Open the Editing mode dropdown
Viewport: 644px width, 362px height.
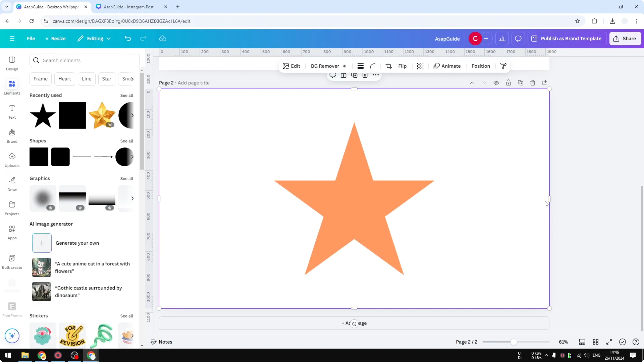click(x=94, y=38)
